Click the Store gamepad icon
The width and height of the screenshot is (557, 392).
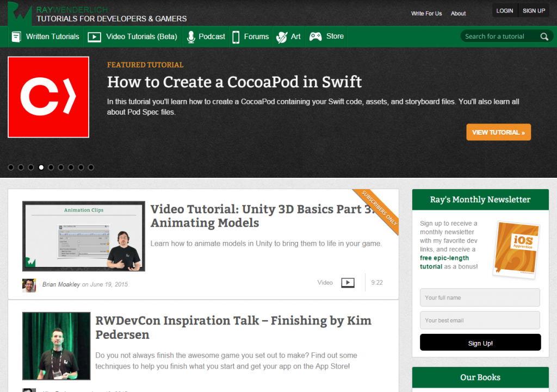point(315,36)
